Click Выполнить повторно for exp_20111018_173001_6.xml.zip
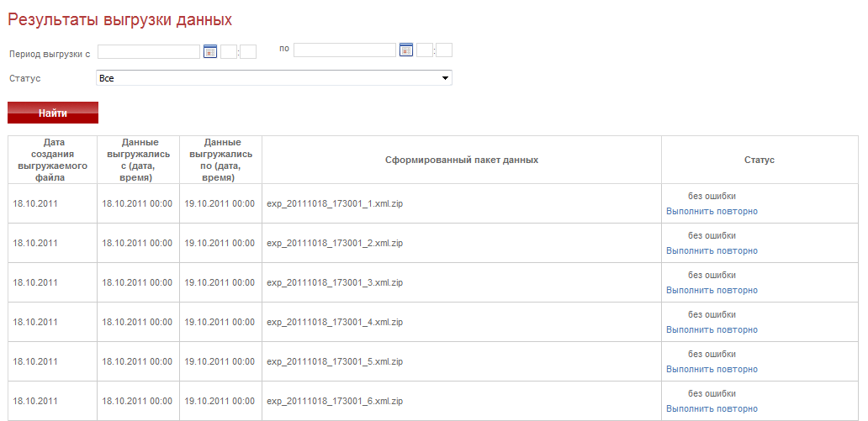 (x=712, y=409)
